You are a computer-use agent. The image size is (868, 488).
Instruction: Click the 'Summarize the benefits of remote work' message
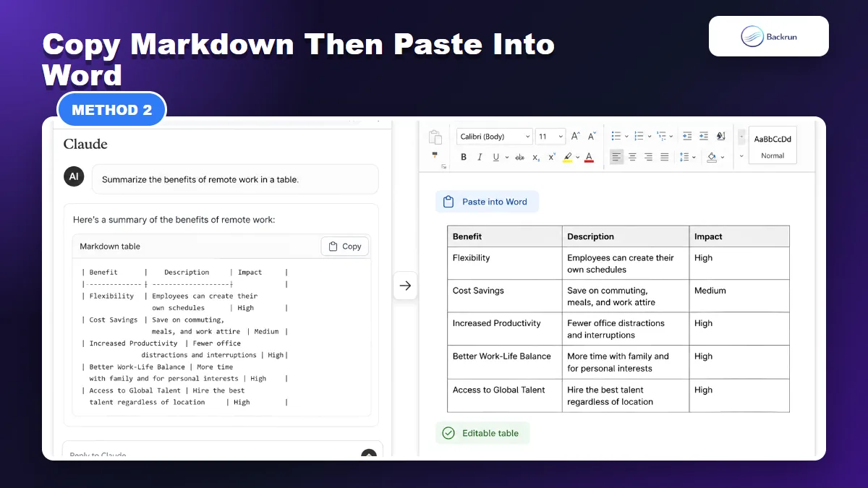tap(235, 179)
